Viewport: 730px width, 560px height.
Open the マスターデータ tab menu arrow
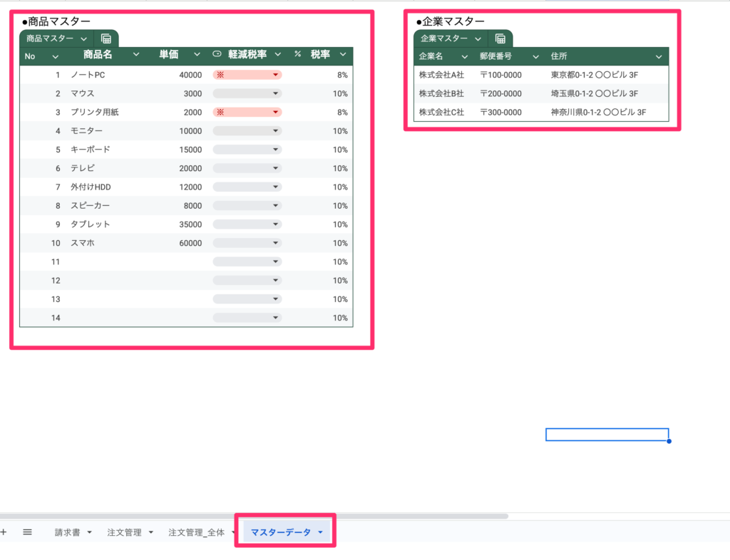(x=321, y=532)
